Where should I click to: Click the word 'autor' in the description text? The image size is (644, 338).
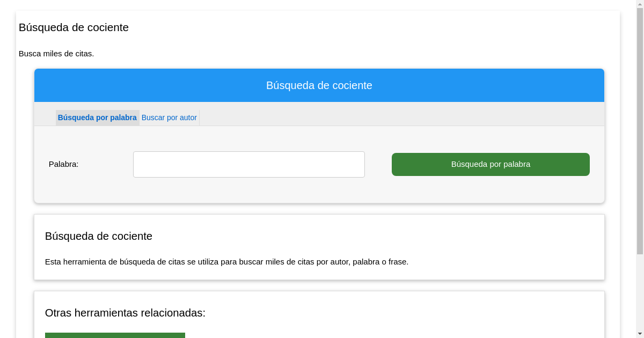(337, 262)
